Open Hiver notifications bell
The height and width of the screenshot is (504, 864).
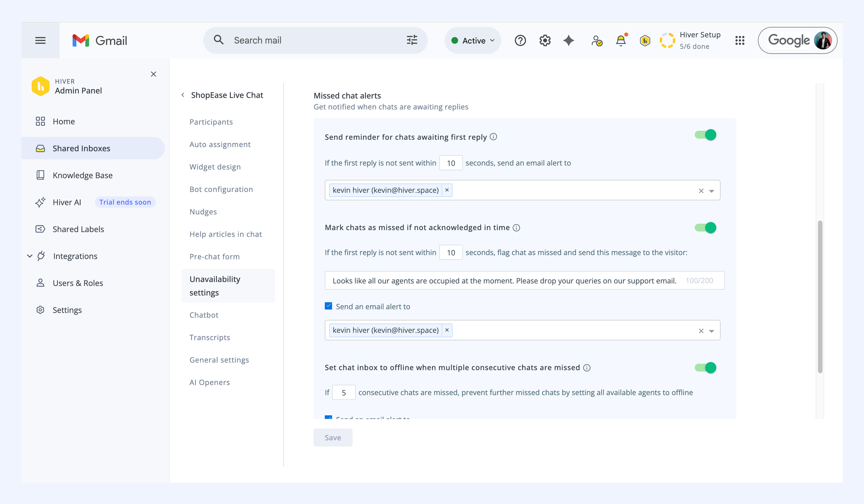(621, 40)
